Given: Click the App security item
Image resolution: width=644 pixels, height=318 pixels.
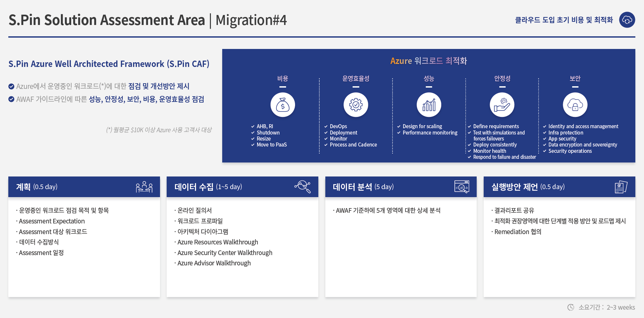Looking at the screenshot, I should click(563, 139).
